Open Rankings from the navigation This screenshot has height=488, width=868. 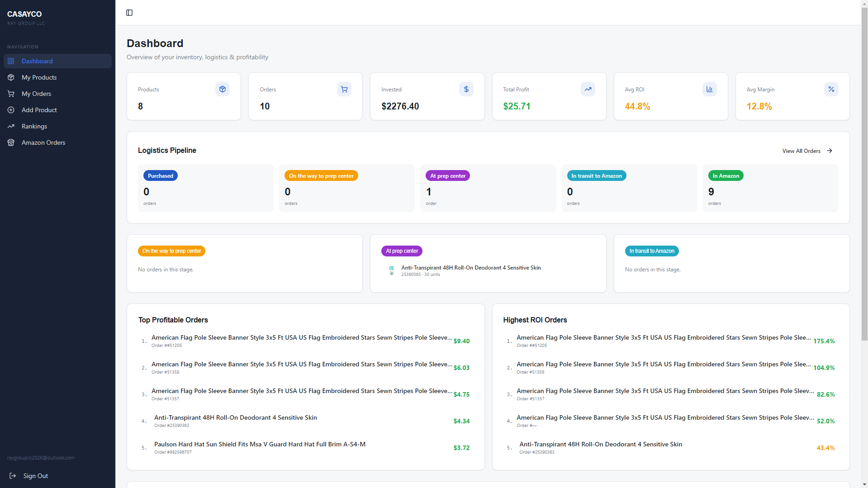click(x=57, y=126)
